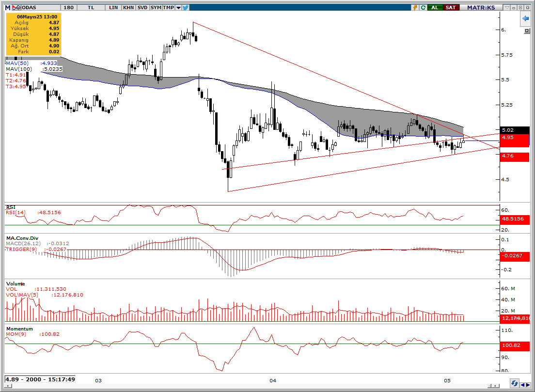This screenshot has height=392, width=535.
Task: Select the TRIGGER(9) indicator label
Action: point(21,249)
